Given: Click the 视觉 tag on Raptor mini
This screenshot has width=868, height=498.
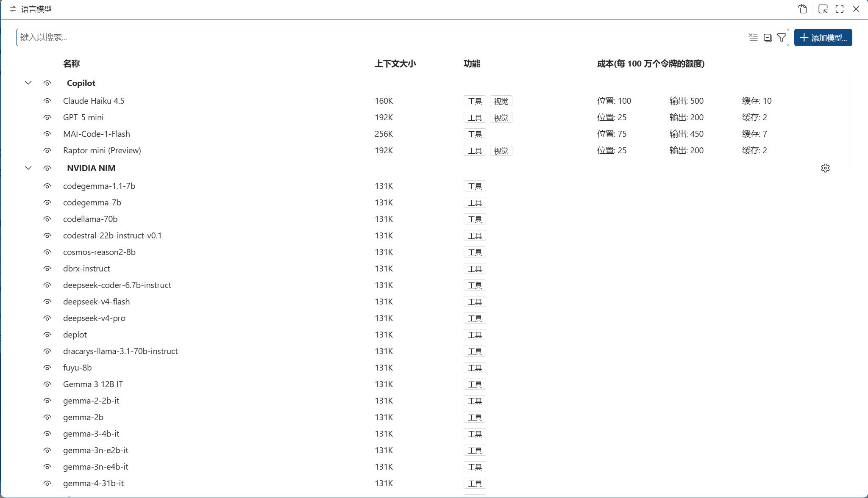Looking at the screenshot, I should (501, 151).
